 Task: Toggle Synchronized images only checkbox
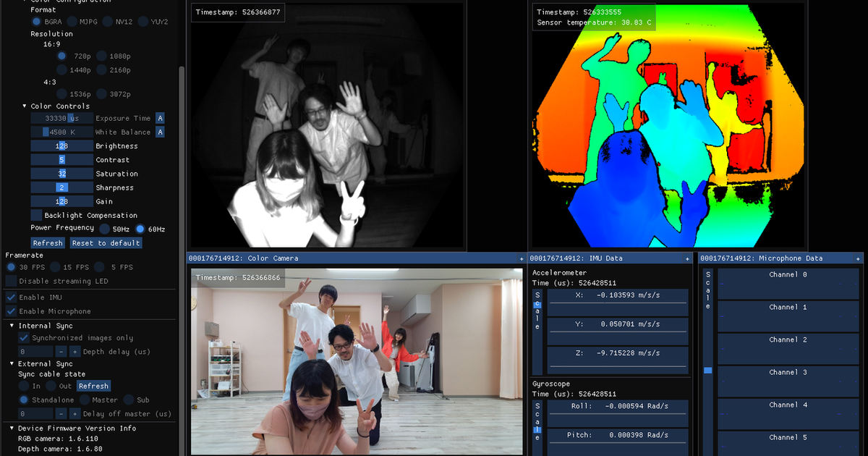coord(24,338)
